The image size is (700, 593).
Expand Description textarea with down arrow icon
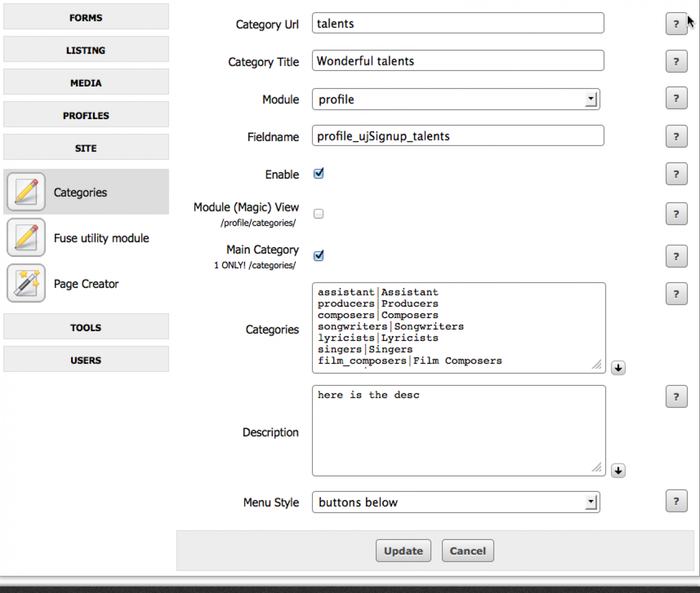click(618, 471)
